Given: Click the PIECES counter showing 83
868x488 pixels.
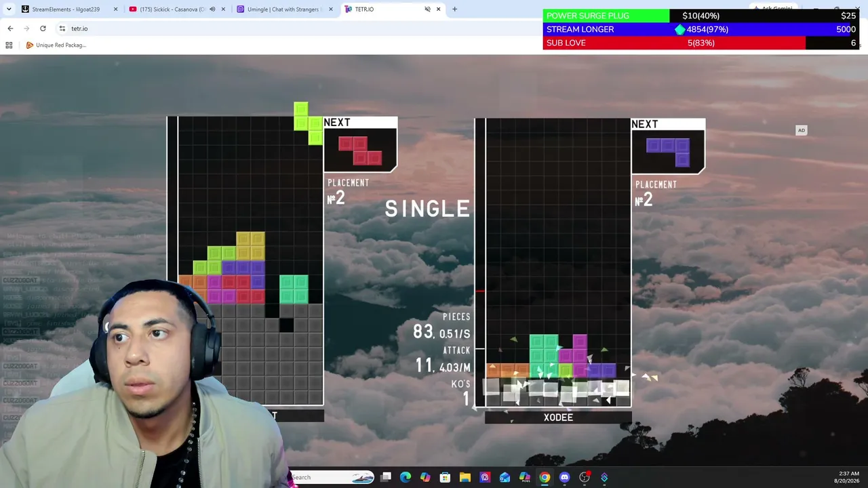Looking at the screenshot, I should coord(441,326).
